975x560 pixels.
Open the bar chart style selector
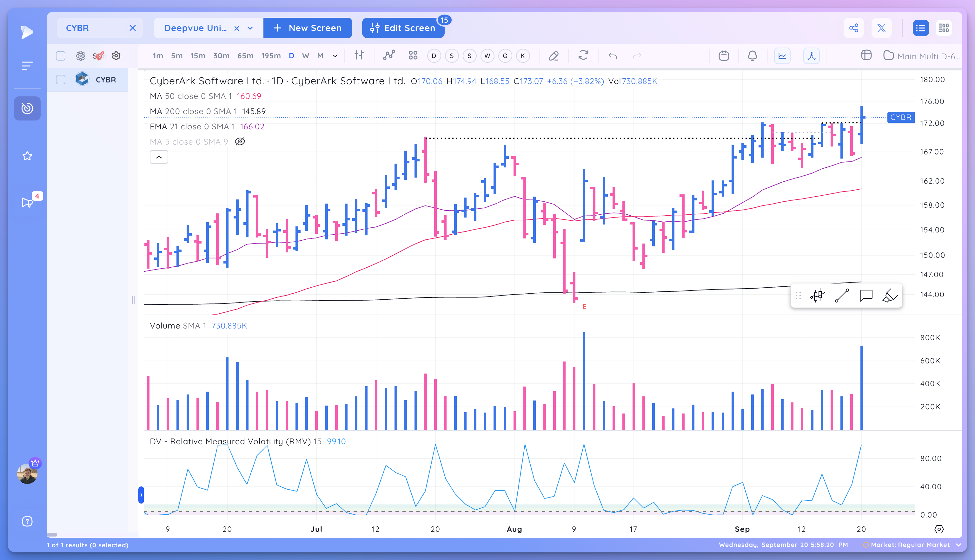tap(359, 55)
